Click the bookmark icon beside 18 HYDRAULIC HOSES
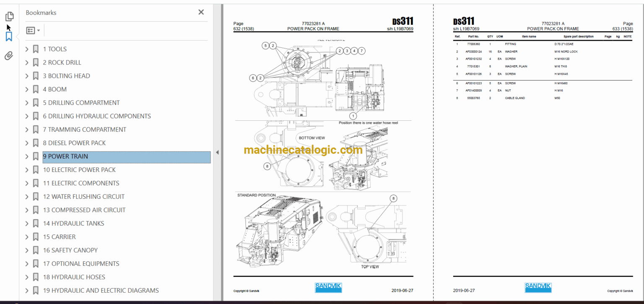644x304 pixels. point(36,277)
